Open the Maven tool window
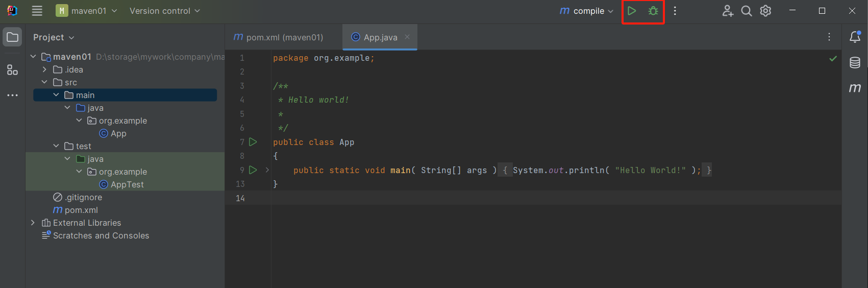 tap(855, 88)
